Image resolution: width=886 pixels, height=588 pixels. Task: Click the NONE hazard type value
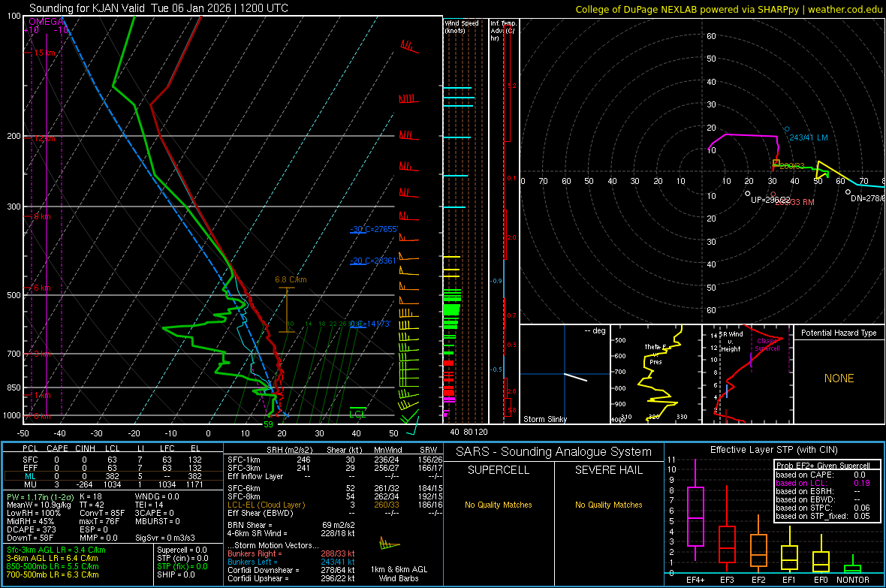[x=839, y=378]
